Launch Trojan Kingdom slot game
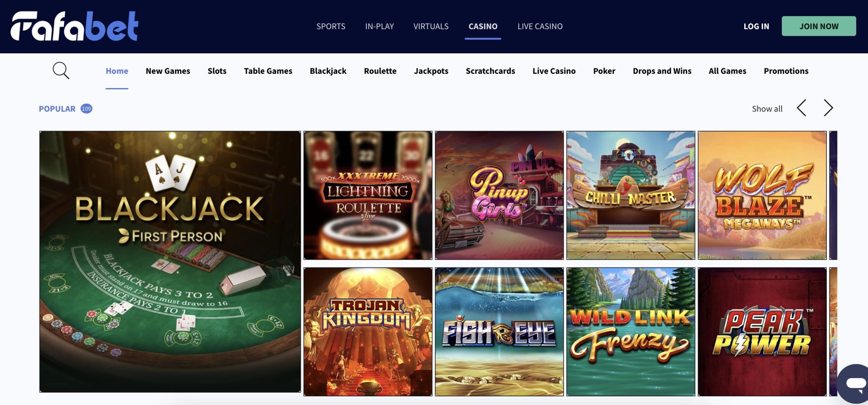 click(x=368, y=332)
